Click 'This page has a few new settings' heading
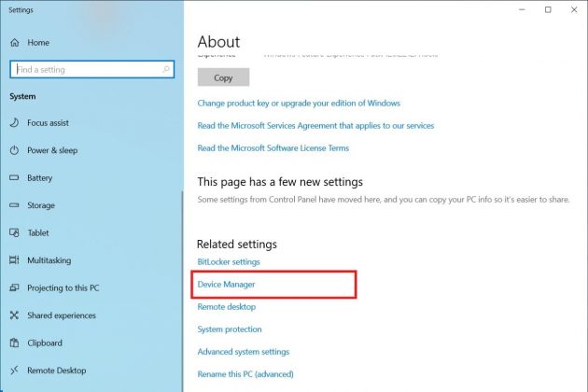 click(280, 182)
